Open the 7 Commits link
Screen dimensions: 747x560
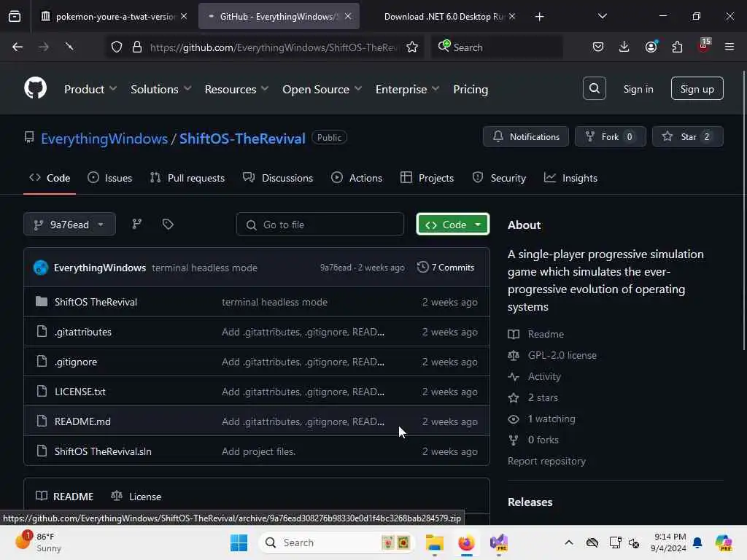pos(446,267)
